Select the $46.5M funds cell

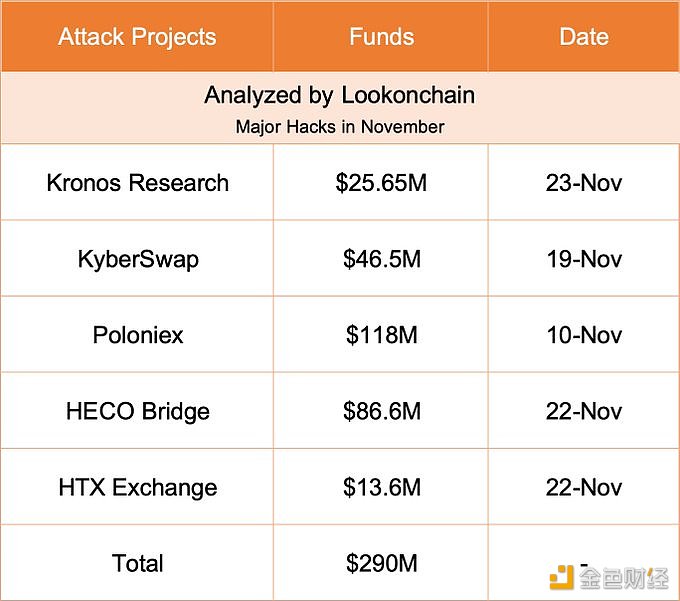click(381, 258)
